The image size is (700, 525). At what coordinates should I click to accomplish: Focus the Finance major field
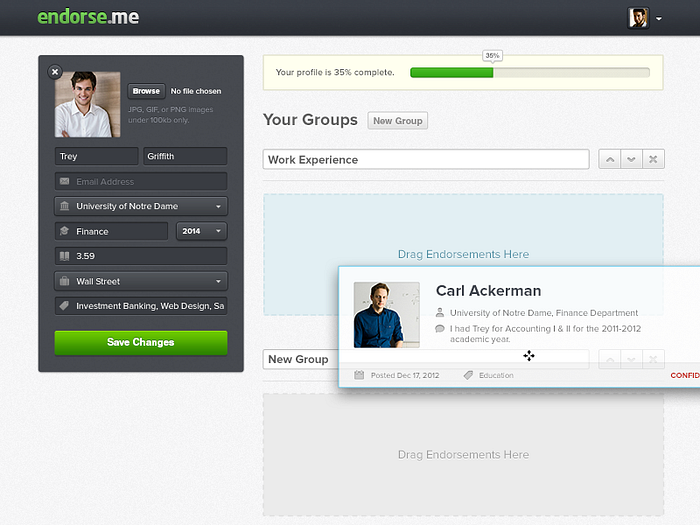[112, 231]
